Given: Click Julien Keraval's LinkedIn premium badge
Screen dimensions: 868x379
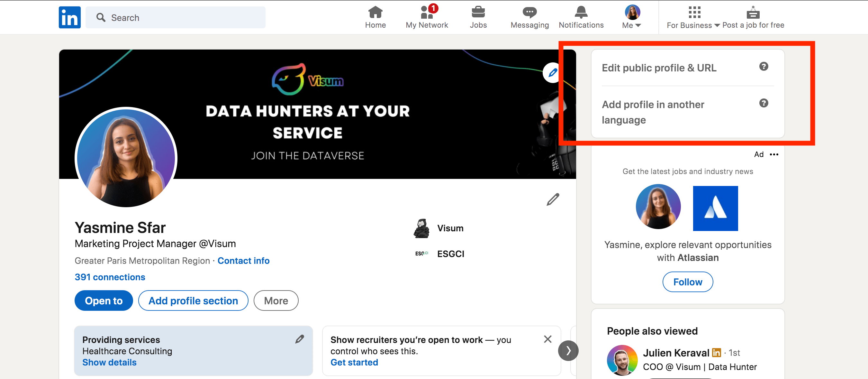Looking at the screenshot, I should click(x=716, y=353).
